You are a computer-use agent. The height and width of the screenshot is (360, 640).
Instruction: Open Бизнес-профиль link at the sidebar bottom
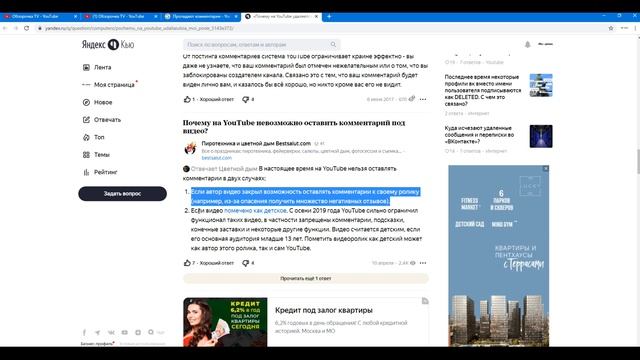point(97,344)
